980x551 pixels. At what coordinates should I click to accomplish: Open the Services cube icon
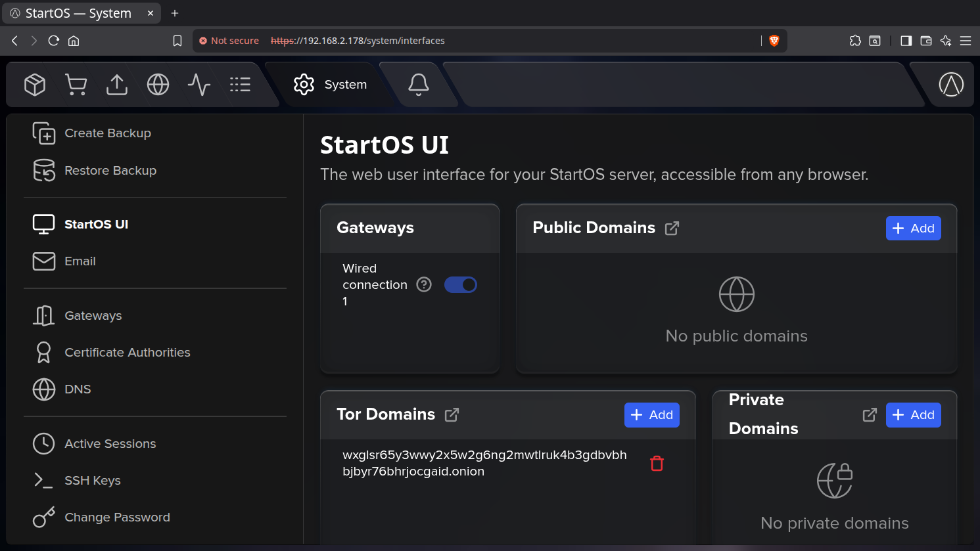35,84
